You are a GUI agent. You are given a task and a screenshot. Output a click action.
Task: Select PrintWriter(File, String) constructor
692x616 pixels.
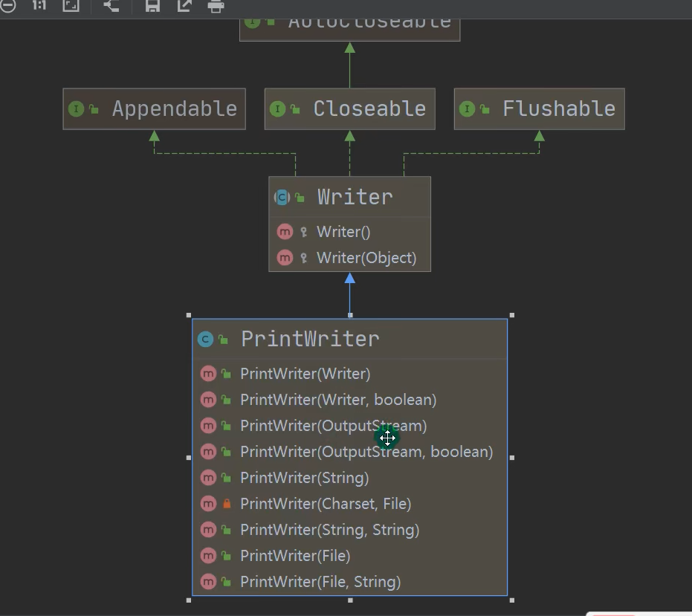320,582
